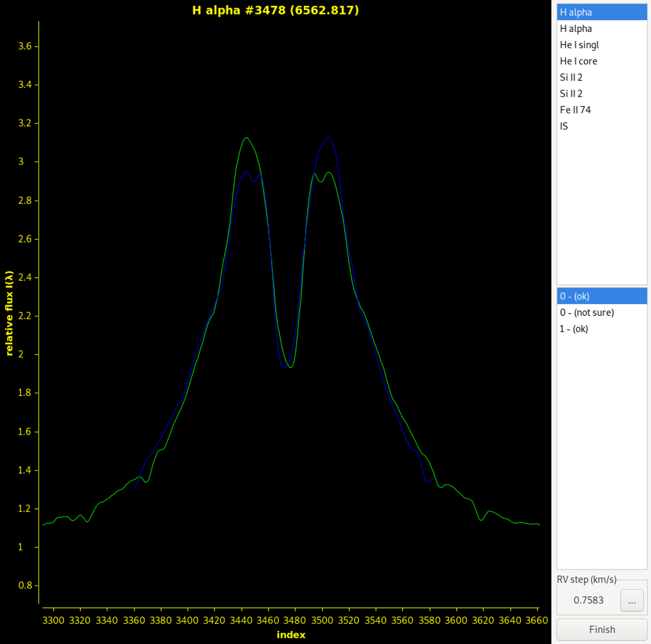Select the second Si II 2 entry

tap(571, 94)
